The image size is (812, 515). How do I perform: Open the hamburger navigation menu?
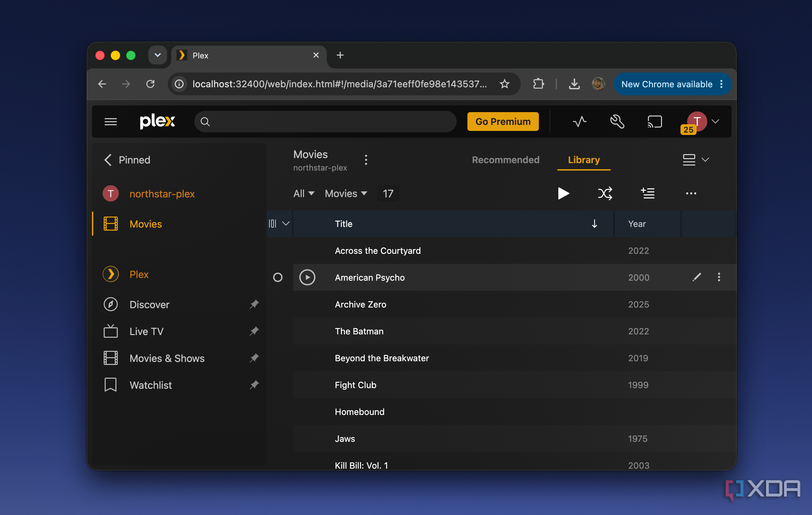111,122
